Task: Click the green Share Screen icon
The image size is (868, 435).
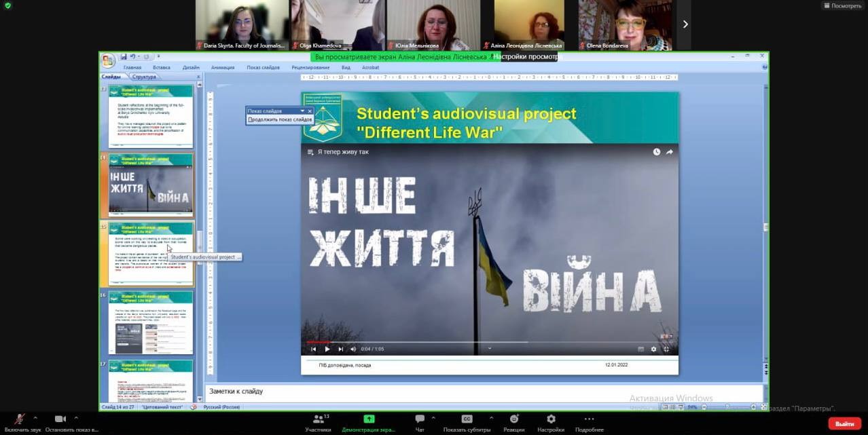Action: tap(369, 419)
